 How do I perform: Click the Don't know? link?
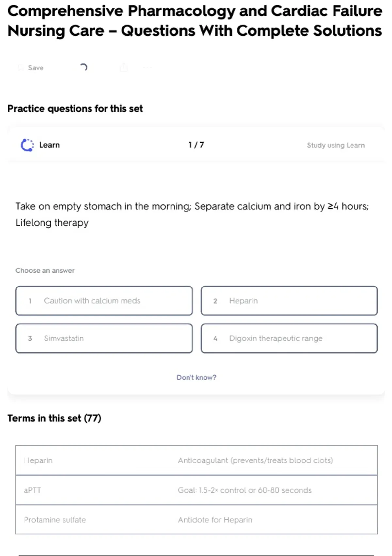click(196, 377)
